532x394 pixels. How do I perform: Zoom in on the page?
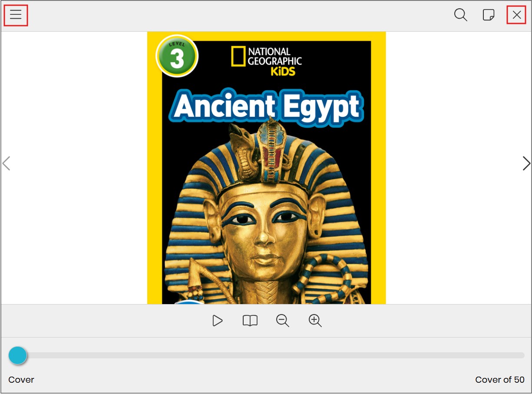(315, 321)
